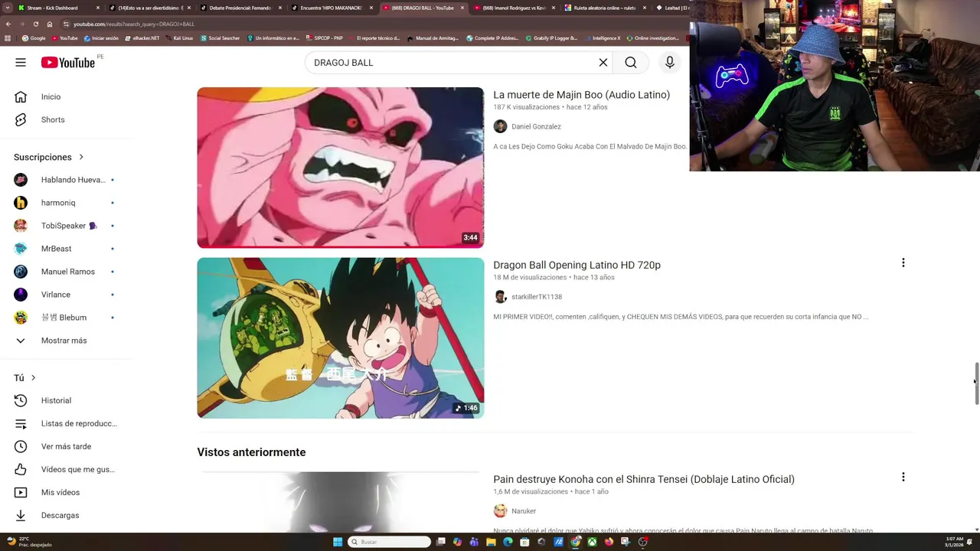The height and width of the screenshot is (551, 980).
Task: Click the page vertical scrollbar thumb
Action: click(x=976, y=383)
